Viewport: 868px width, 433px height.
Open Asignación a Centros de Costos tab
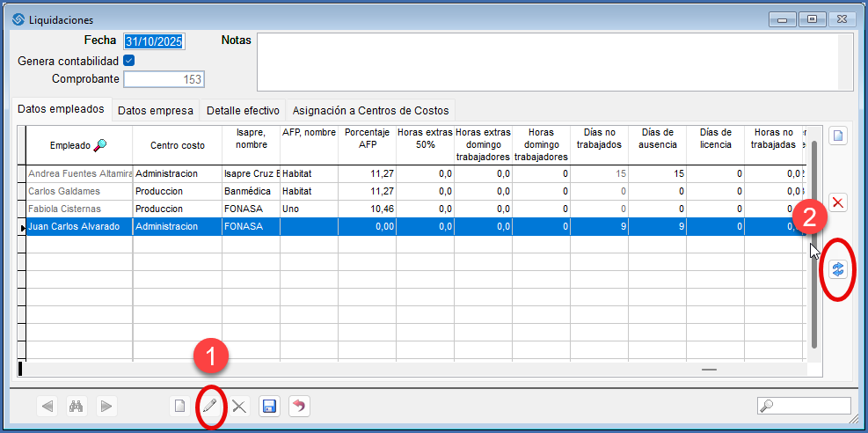(370, 110)
